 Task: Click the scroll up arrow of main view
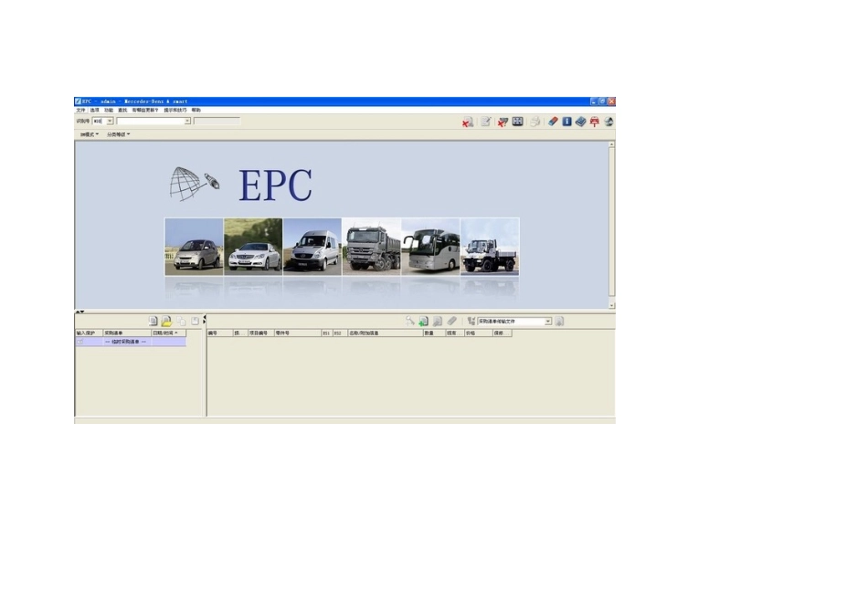tap(611, 144)
